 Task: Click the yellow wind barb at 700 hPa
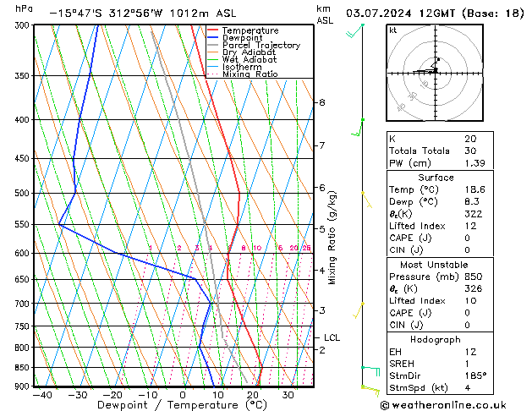[359, 310]
